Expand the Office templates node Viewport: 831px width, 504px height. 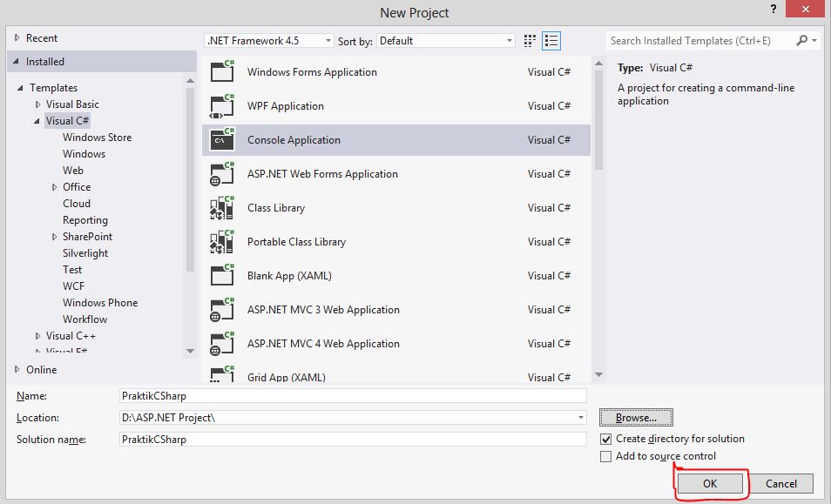tap(55, 186)
